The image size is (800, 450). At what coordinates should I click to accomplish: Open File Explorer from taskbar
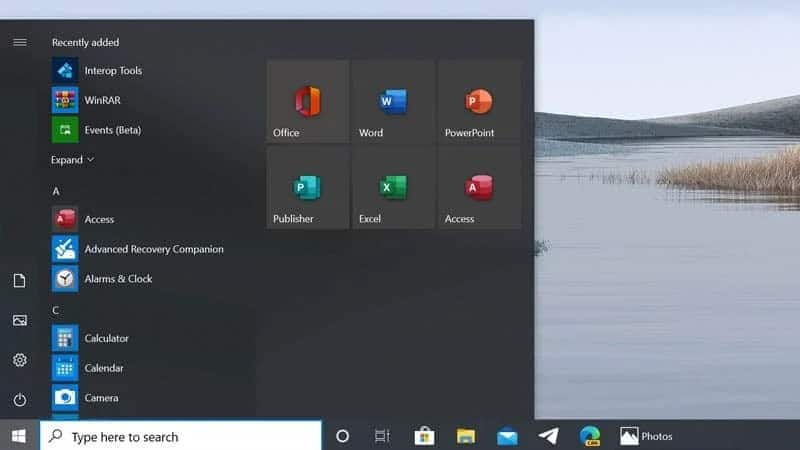tap(465, 436)
